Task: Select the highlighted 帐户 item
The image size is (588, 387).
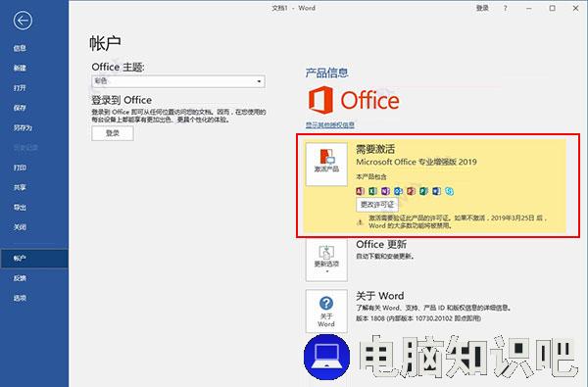Action: 34,258
